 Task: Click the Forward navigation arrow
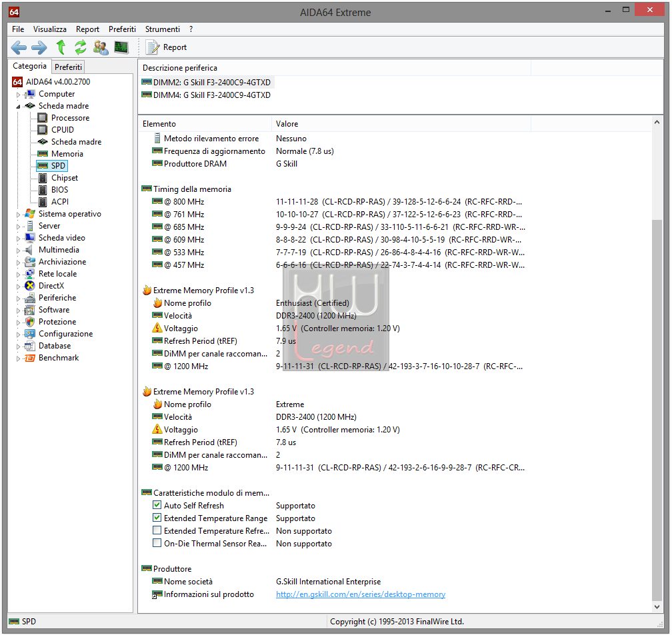click(x=39, y=47)
